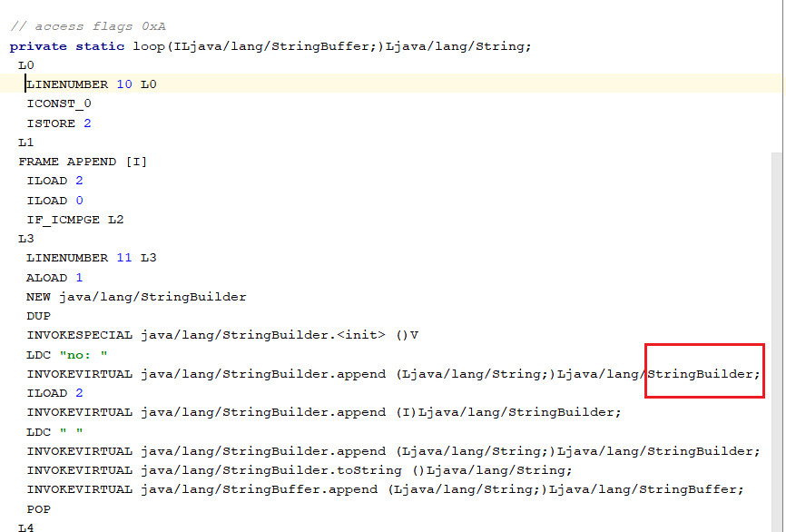
Task: Click the ISTORE 2 instruction
Action: [x=58, y=123]
